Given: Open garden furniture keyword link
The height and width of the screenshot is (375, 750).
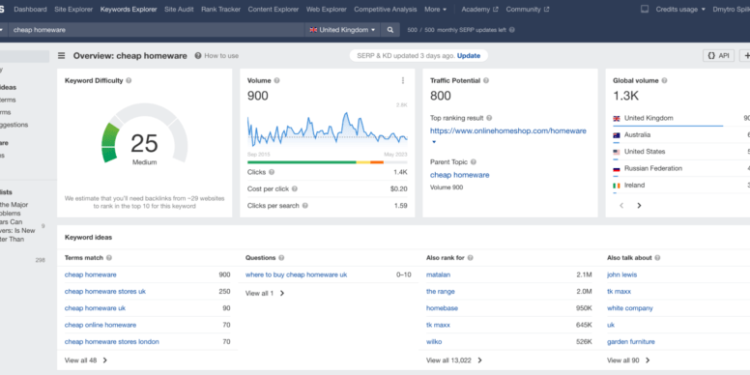Looking at the screenshot, I should pyautogui.click(x=631, y=342).
